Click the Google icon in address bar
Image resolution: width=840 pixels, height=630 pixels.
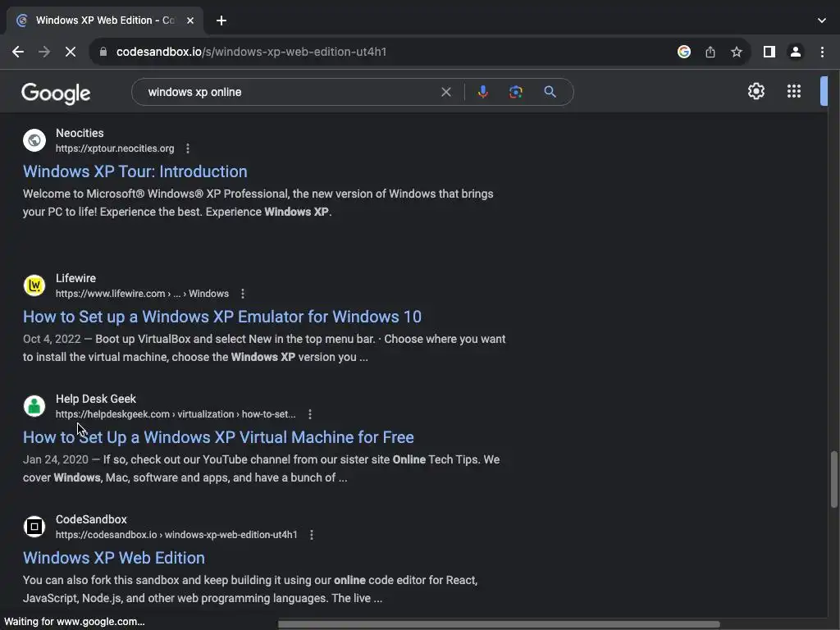click(683, 52)
